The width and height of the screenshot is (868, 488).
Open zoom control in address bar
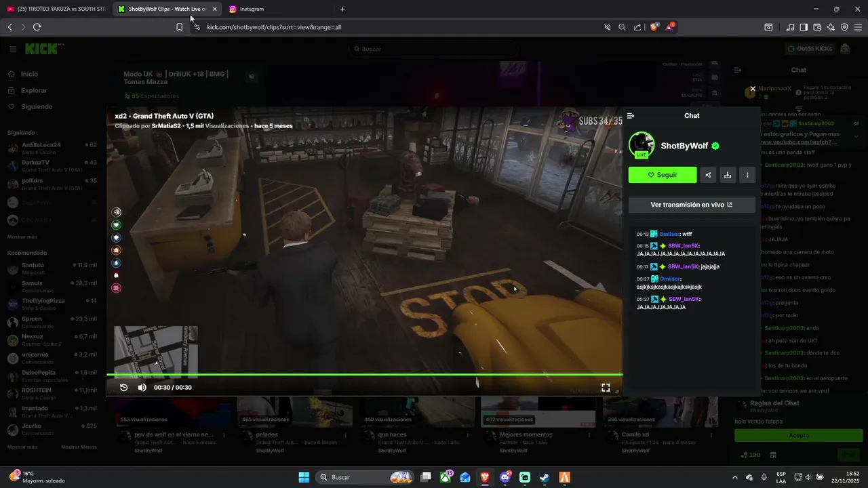(622, 27)
